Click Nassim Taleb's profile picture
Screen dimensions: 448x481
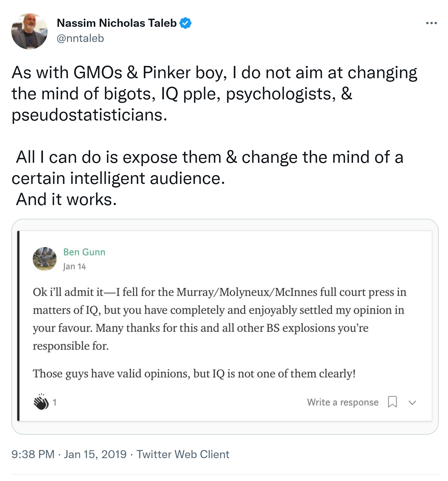(29, 32)
